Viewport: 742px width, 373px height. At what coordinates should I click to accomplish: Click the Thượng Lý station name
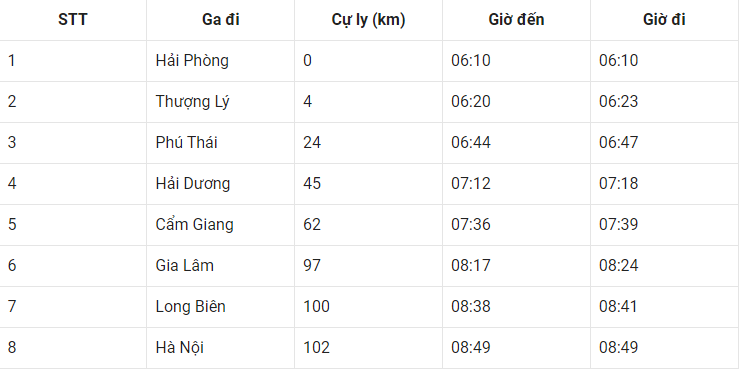tap(193, 102)
